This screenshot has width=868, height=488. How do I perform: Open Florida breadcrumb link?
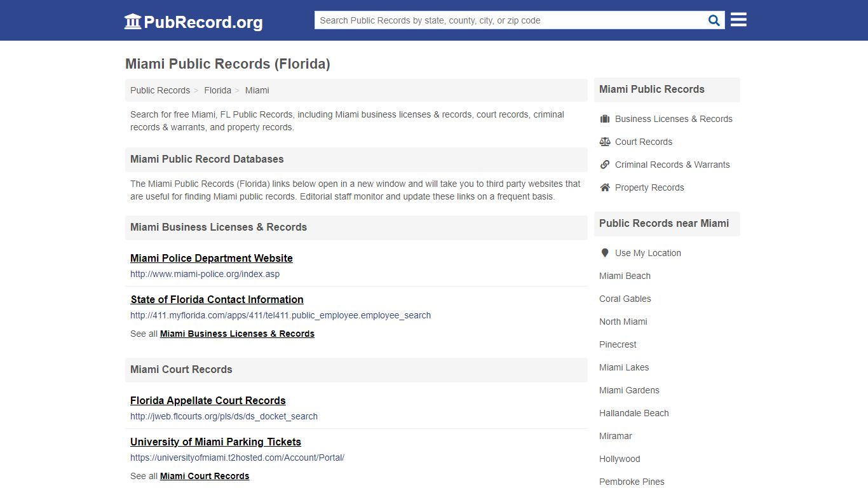(x=218, y=90)
